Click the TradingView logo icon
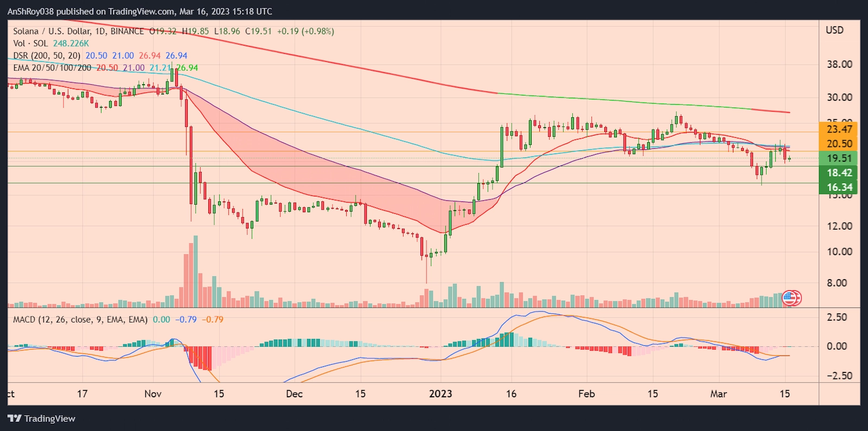Viewport: 868px width, 431px height. point(14,419)
